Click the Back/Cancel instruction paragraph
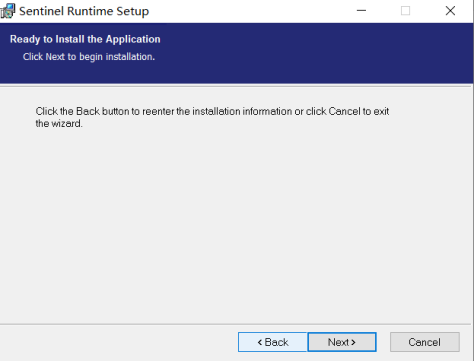 [212, 117]
